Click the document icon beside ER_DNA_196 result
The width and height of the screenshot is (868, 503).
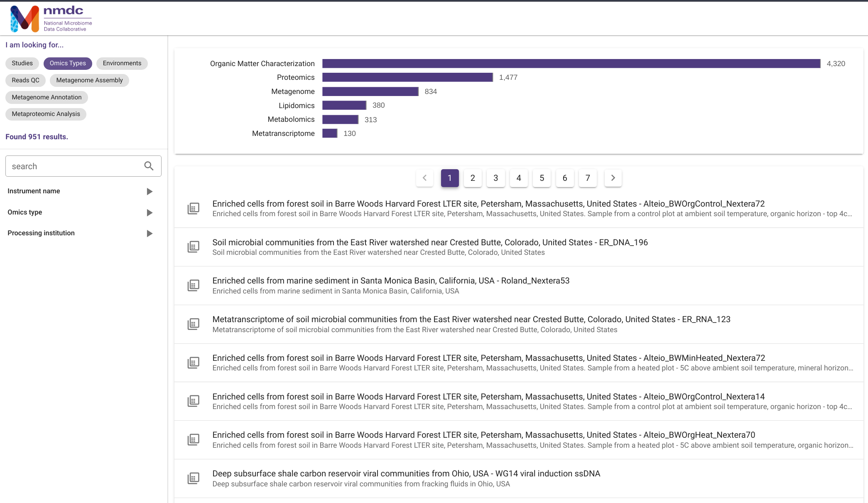[193, 247]
